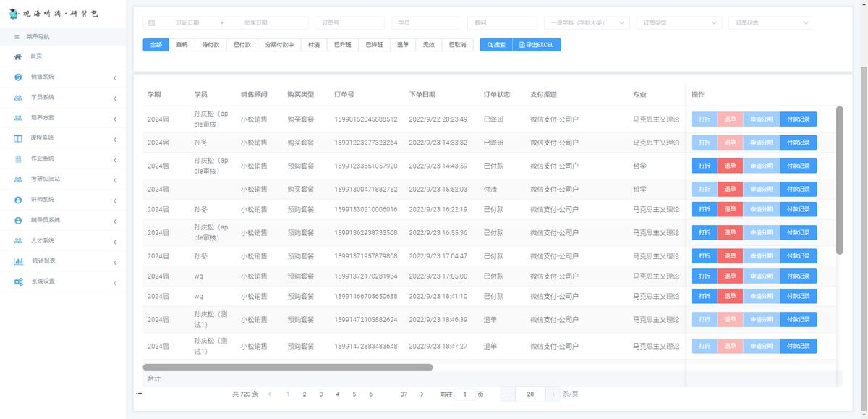Click the 讲师系统 person icon

click(17, 199)
